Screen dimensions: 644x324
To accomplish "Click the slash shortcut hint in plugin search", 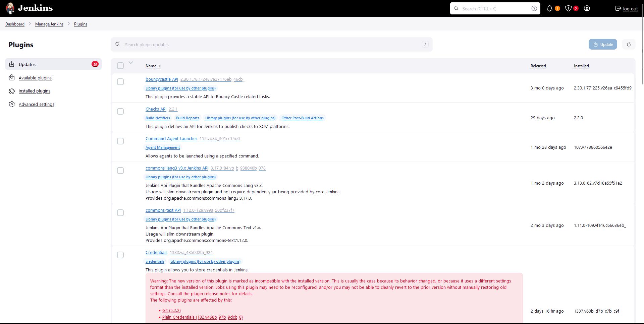I will pos(425,44).
